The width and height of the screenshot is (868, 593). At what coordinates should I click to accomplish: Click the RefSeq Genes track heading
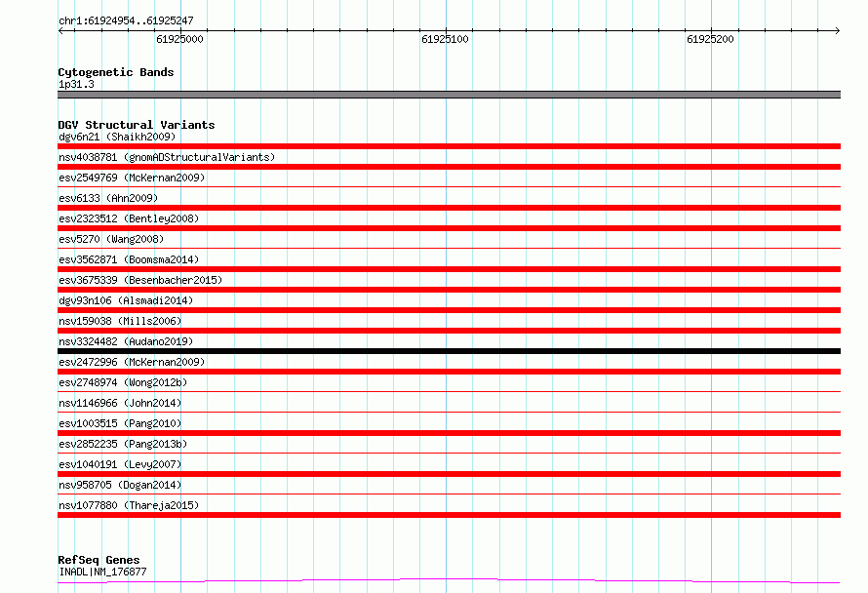tap(99, 560)
